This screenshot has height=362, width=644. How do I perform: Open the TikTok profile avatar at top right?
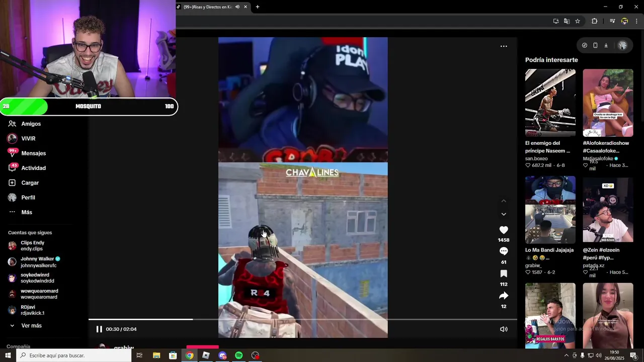(622, 45)
